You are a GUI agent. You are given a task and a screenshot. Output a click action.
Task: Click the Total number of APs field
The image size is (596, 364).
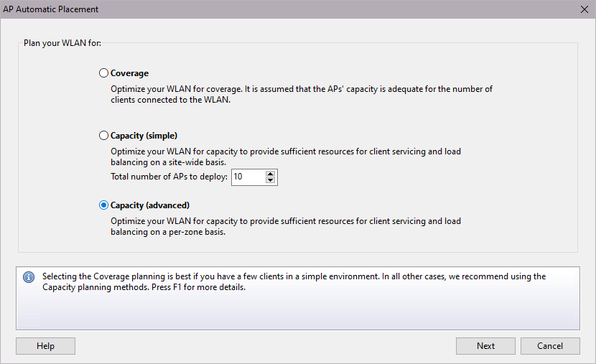(x=248, y=177)
